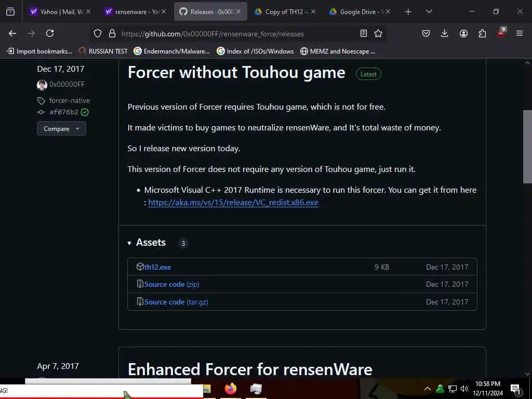The height and width of the screenshot is (399, 532).
Task: Open network status tray icon
Action: [x=453, y=389]
